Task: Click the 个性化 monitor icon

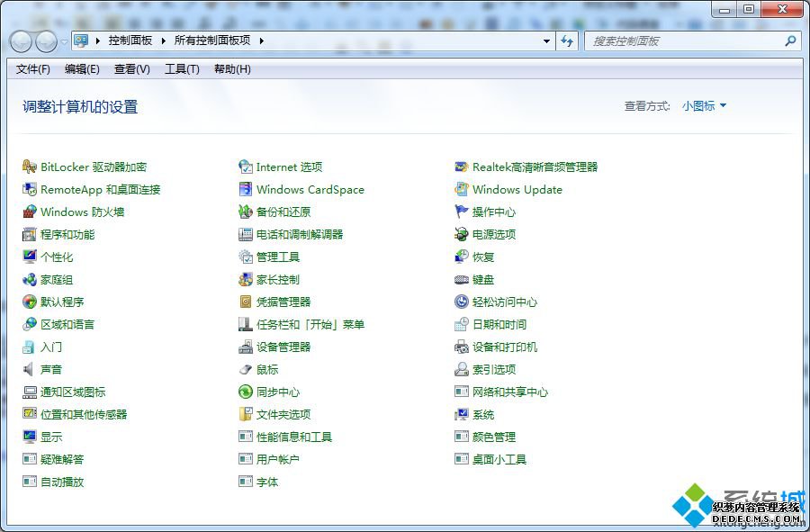Action: point(30,257)
